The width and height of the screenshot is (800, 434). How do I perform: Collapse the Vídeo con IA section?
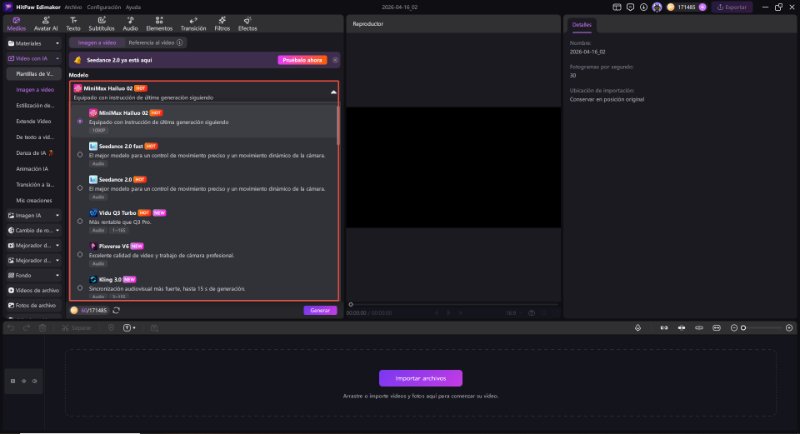click(x=34, y=59)
